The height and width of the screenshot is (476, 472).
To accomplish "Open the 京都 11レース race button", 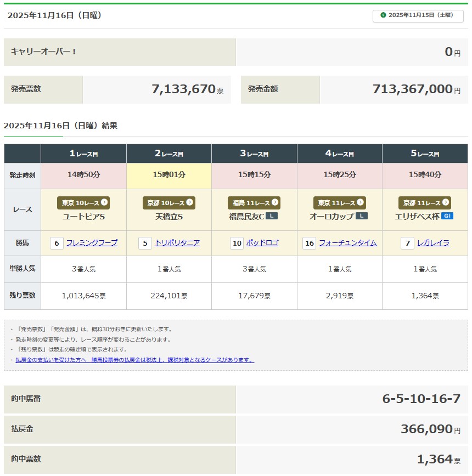I will click(x=425, y=203).
